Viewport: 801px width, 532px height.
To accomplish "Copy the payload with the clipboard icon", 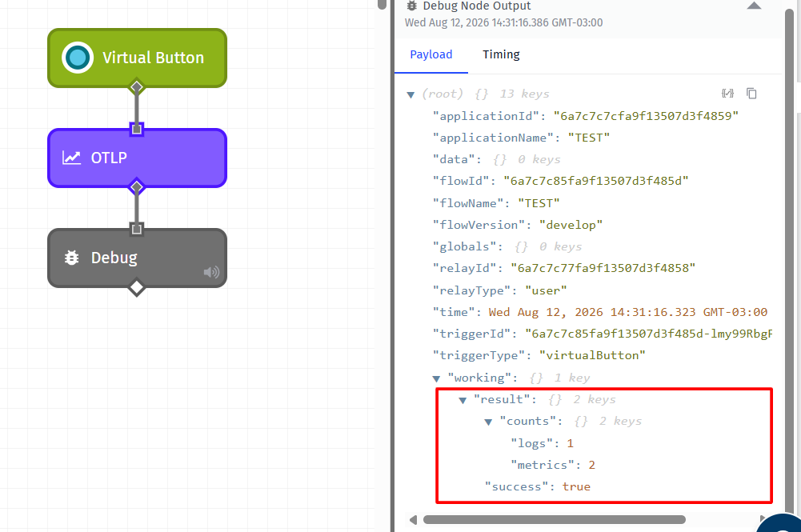I will pyautogui.click(x=751, y=94).
